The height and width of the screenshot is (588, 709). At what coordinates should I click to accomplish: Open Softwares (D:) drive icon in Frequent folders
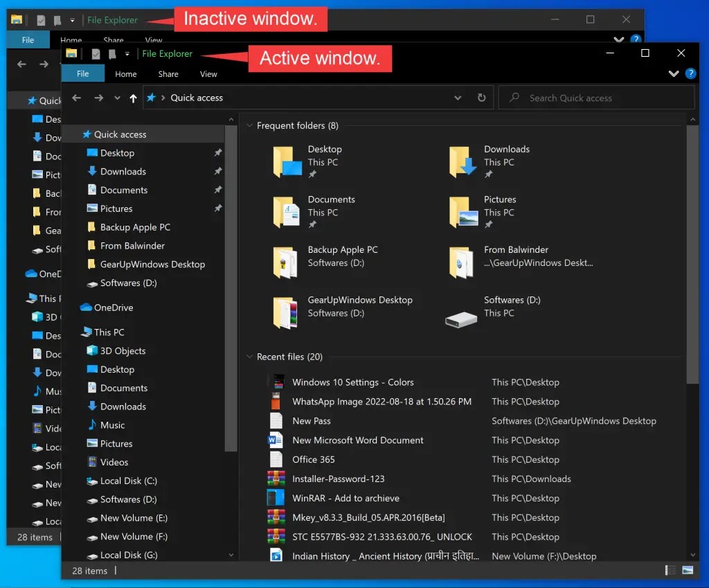pyautogui.click(x=460, y=319)
